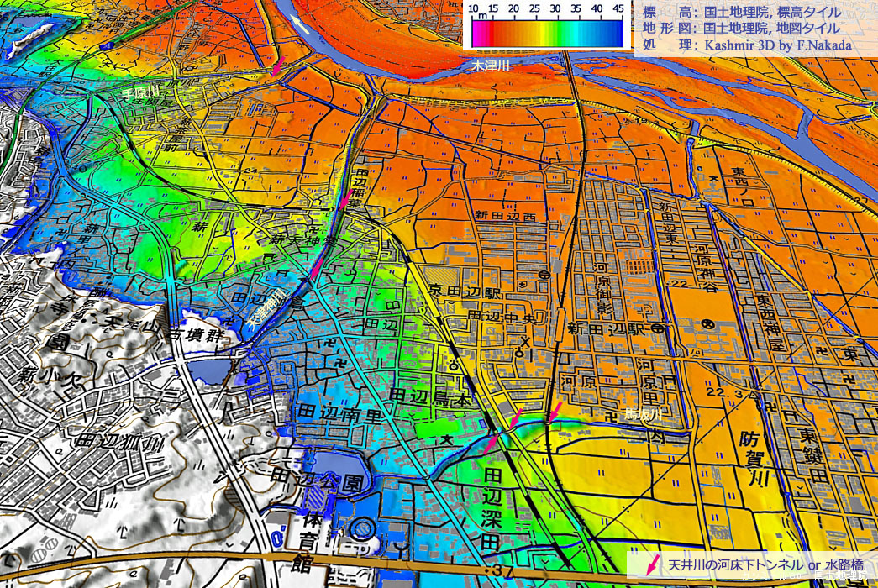
Task: Click the pink arrow in the bottom-right legend
Action: click(x=651, y=565)
